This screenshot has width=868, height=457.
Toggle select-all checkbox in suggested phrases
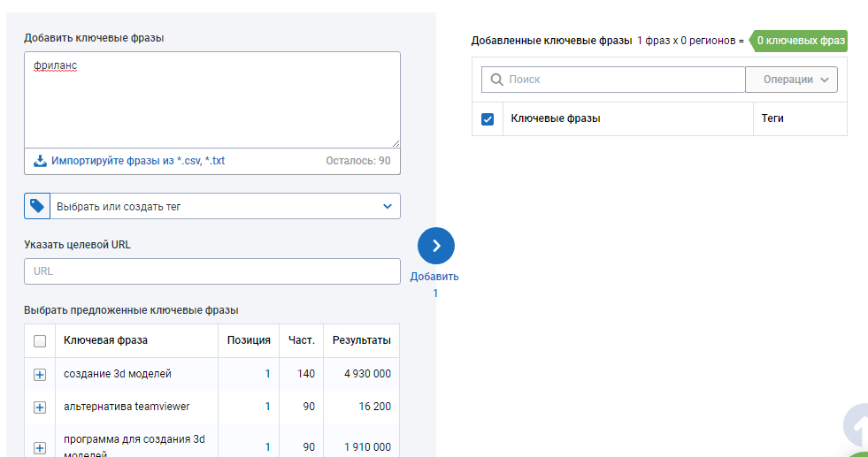tap(39, 341)
